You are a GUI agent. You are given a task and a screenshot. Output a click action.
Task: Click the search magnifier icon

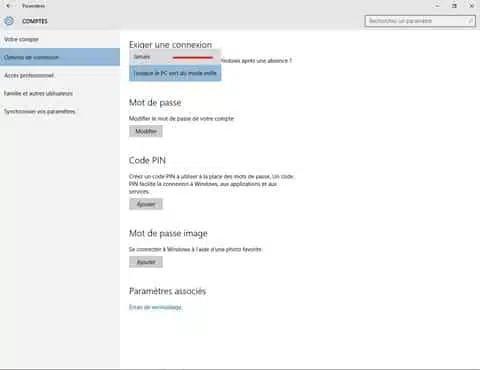click(x=470, y=21)
